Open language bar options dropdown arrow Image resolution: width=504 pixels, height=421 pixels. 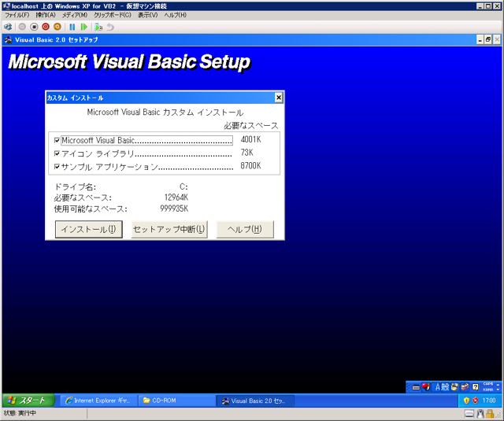point(498,390)
